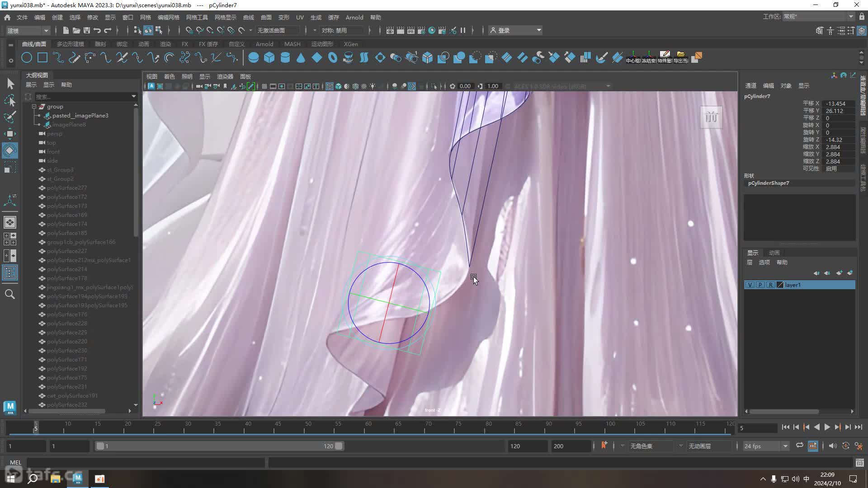This screenshot has width=868, height=488.
Task: Activate the Lasso select tool
Action: [x=10, y=100]
